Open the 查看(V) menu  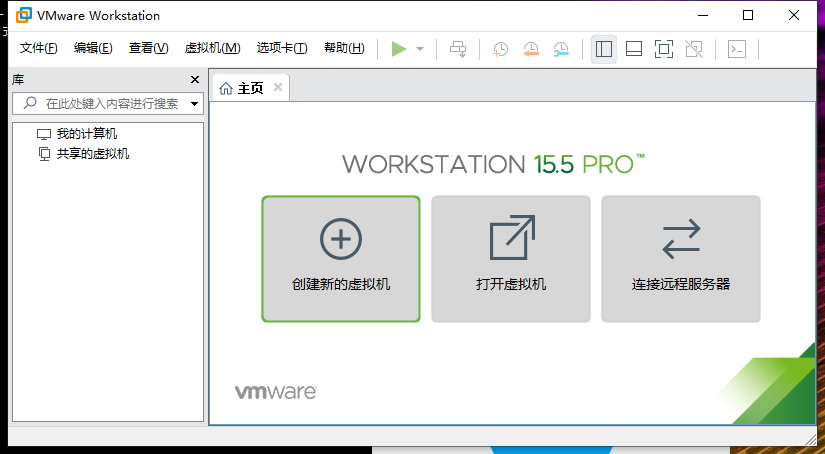click(148, 48)
